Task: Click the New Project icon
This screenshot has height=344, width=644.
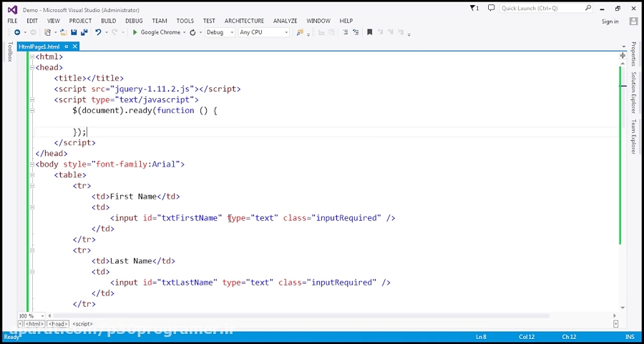Action: (48, 32)
